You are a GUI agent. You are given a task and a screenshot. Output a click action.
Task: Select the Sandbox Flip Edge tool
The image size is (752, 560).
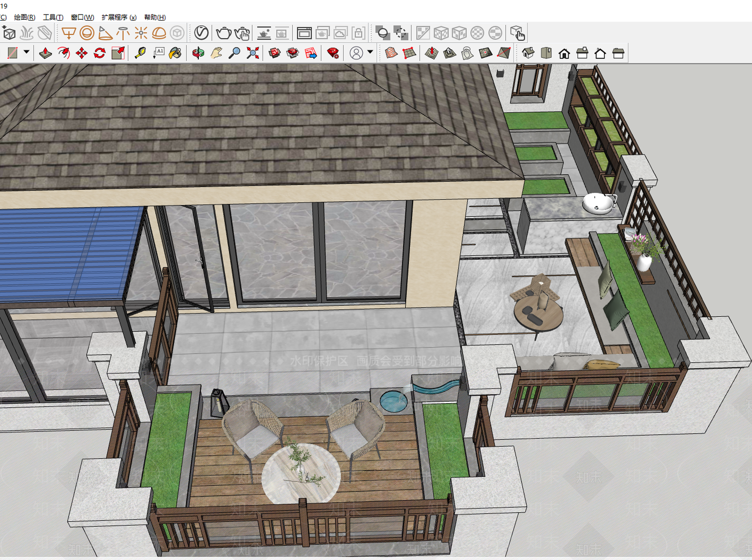coord(504,53)
